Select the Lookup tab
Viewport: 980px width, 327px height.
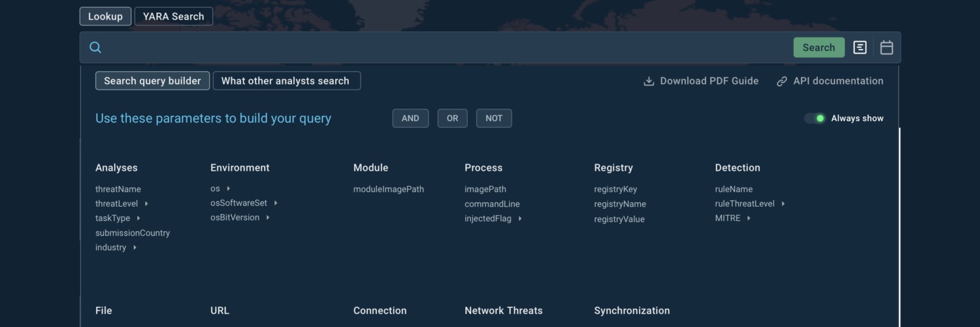tap(105, 16)
